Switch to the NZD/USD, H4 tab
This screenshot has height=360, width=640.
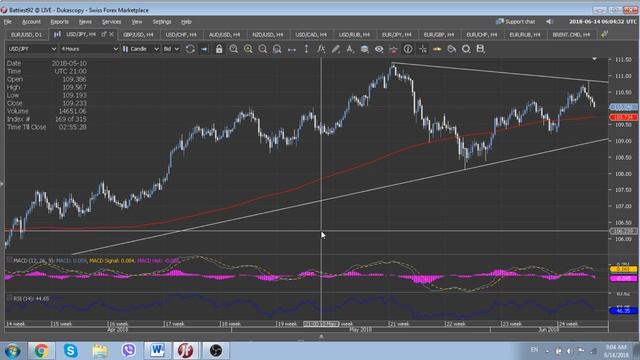point(267,35)
